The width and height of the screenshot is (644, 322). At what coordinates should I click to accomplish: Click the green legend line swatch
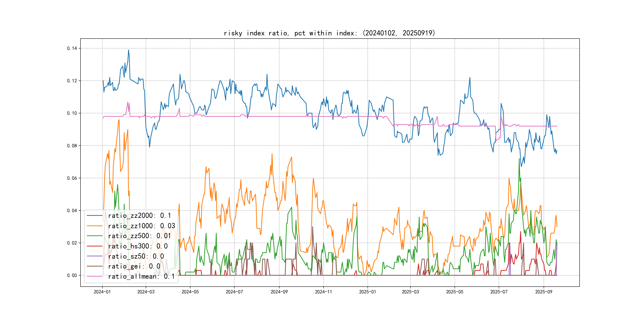94,236
